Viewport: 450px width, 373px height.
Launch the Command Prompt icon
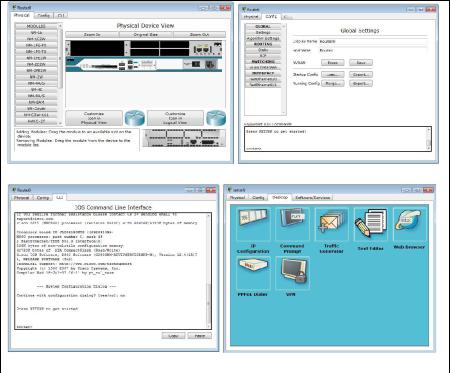click(292, 224)
